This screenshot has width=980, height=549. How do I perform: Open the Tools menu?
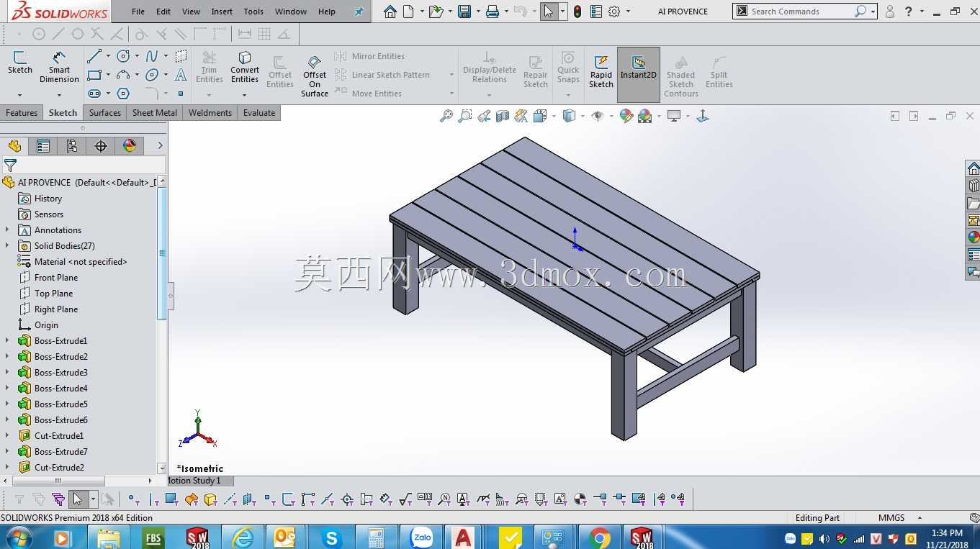tap(253, 12)
